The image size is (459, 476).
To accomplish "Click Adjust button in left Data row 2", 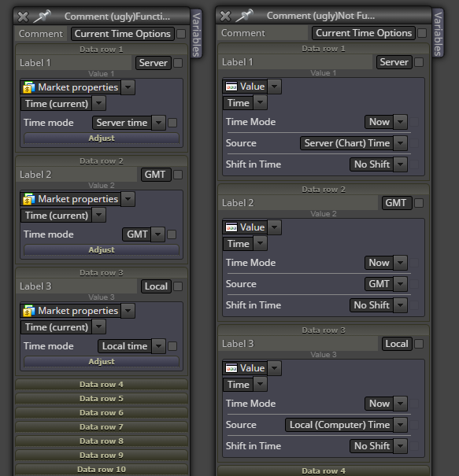I will point(102,250).
